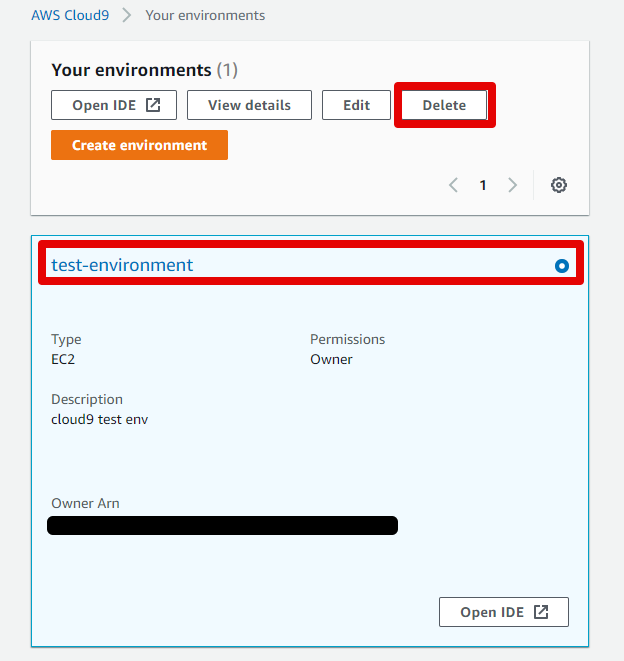The height and width of the screenshot is (661, 624).
Task: Click the 'Your environments' breadcrumb item
Action: coord(205,16)
